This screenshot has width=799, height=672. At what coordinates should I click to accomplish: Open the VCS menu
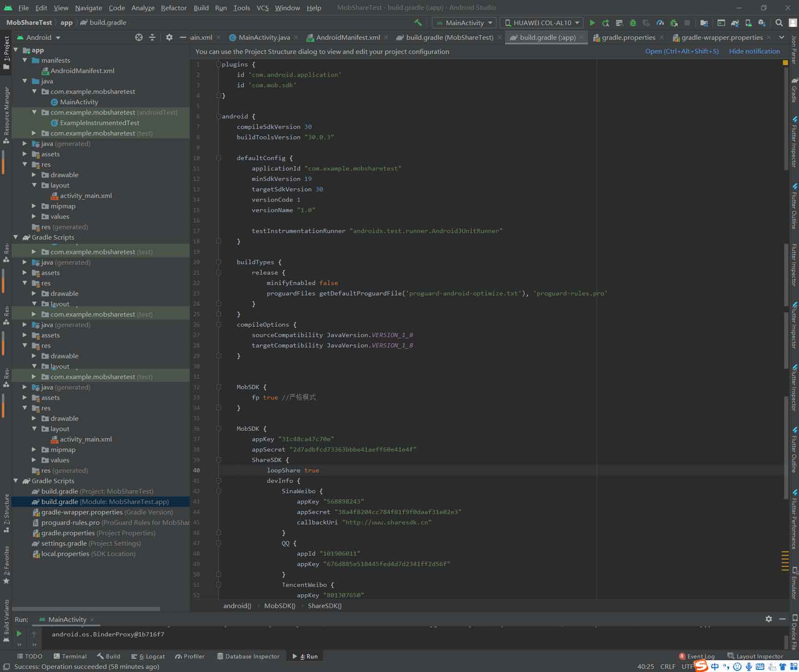[262, 8]
